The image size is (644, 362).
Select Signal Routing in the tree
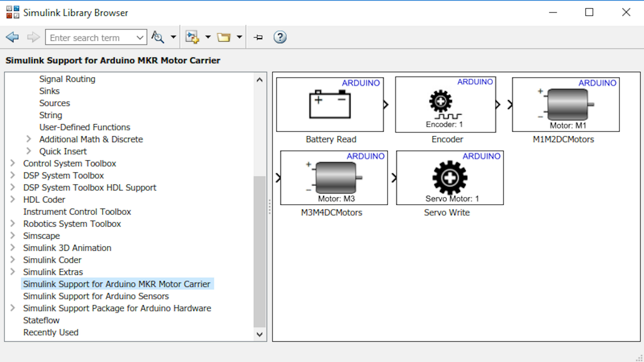point(67,79)
